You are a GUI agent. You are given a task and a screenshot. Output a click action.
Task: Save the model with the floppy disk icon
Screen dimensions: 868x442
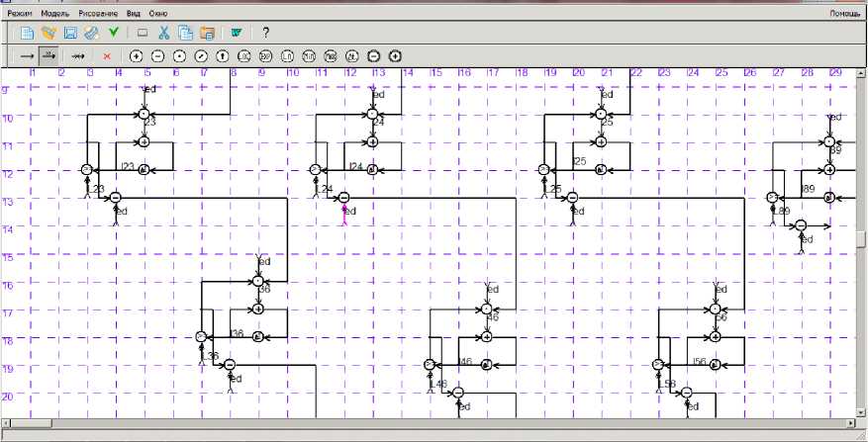[x=70, y=33]
